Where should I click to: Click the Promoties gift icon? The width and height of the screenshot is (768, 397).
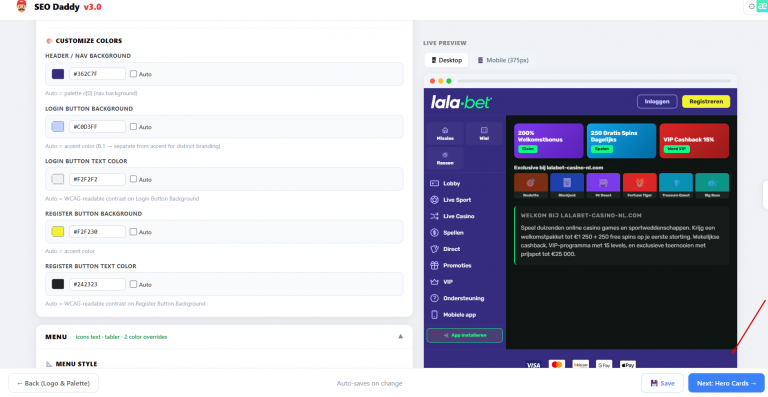point(434,265)
